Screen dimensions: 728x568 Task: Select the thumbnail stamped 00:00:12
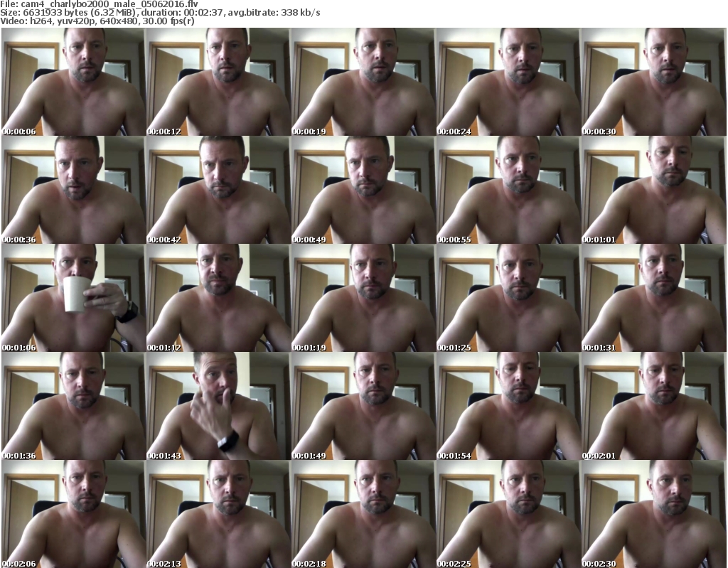pos(218,82)
